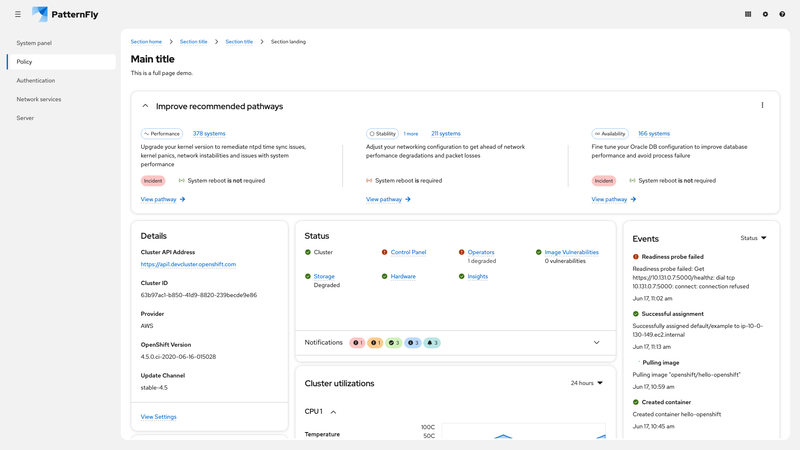Open settings via the gear icon
This screenshot has height=450, width=800.
pos(765,14)
